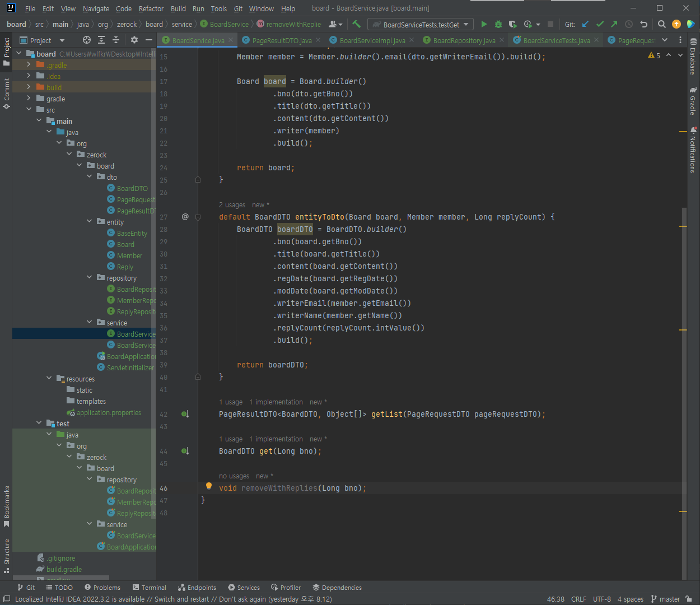
Task: Click implementation gutter icon beside get(Long bno)
Action: [185, 451]
